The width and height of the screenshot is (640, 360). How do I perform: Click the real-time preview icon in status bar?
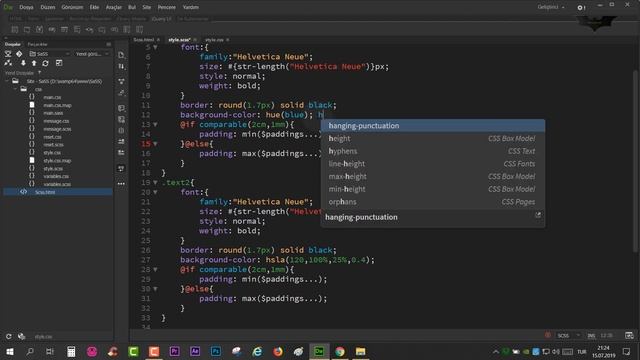(629, 336)
